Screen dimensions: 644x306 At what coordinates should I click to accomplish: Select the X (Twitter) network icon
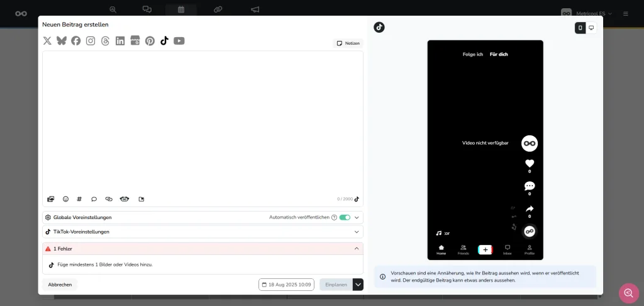(x=47, y=41)
